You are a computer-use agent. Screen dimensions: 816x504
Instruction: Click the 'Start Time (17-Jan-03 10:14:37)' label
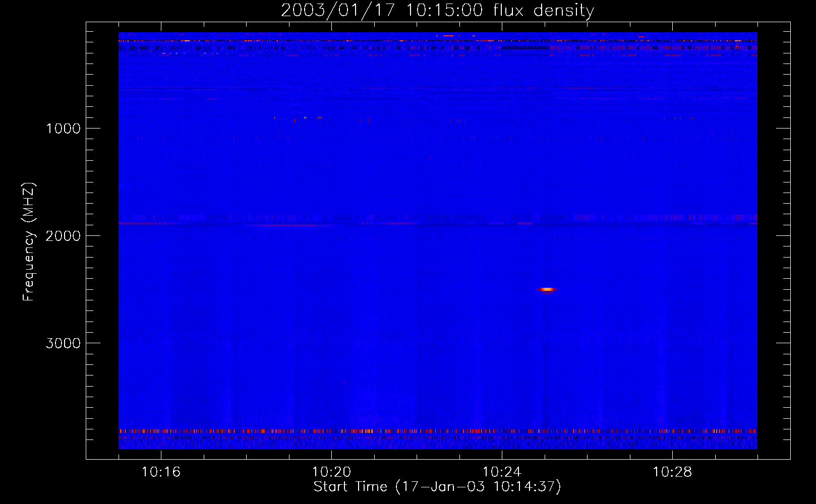(x=437, y=487)
